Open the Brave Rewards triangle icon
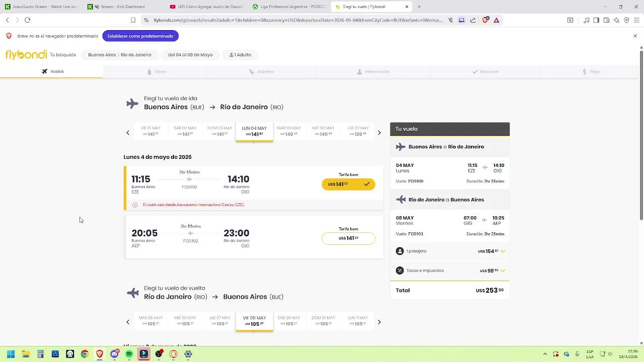 (x=496, y=20)
